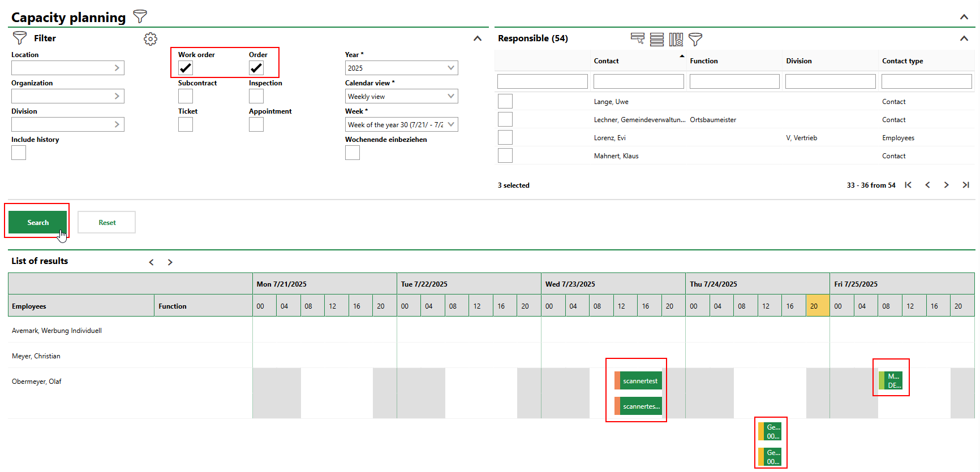This screenshot has height=472, width=980.
Task: Open the Organization selector
Action: (68, 96)
